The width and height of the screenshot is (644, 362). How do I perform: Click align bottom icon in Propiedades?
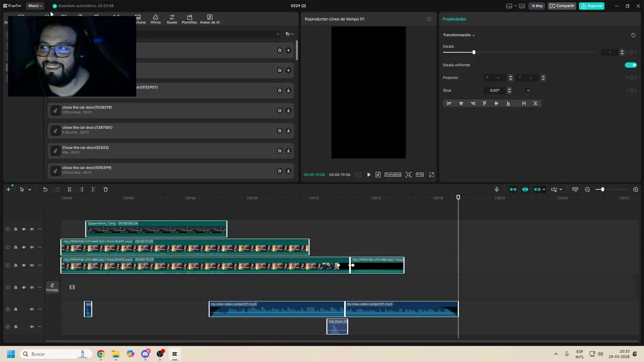point(508,103)
